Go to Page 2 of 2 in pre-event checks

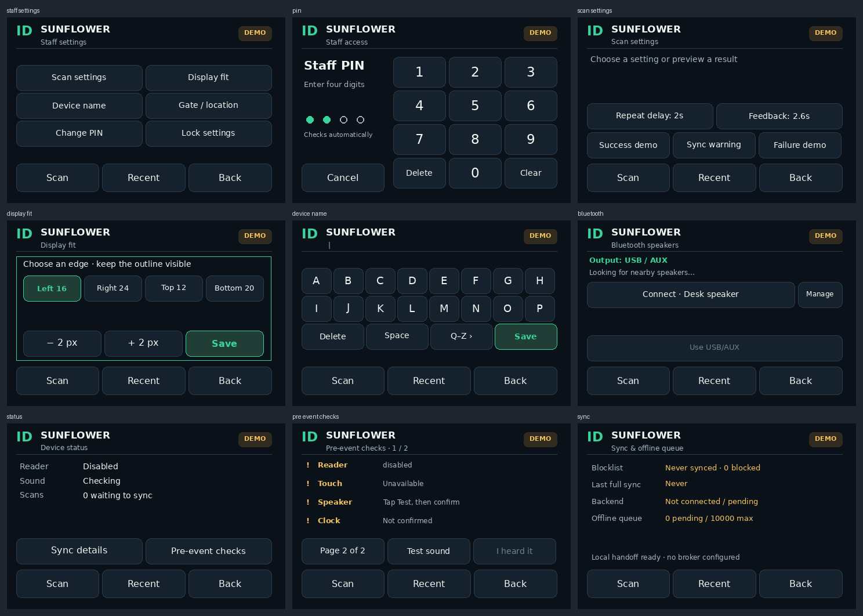click(343, 551)
